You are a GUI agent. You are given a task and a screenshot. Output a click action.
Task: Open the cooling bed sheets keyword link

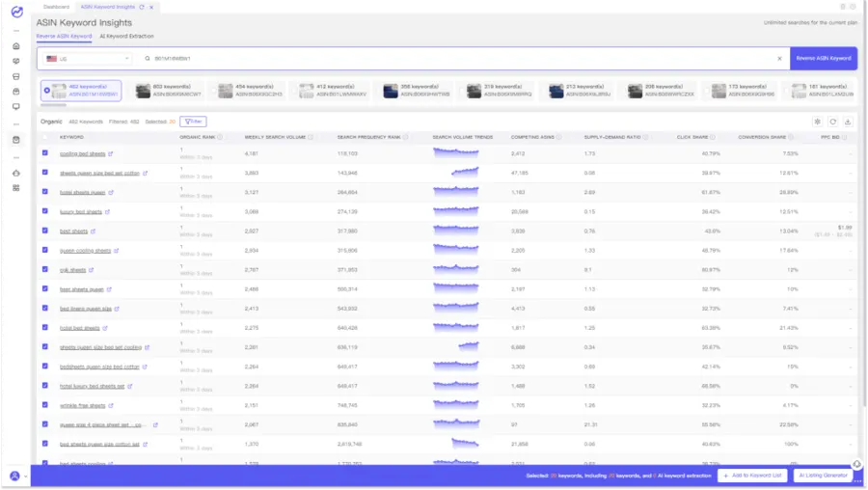83,154
